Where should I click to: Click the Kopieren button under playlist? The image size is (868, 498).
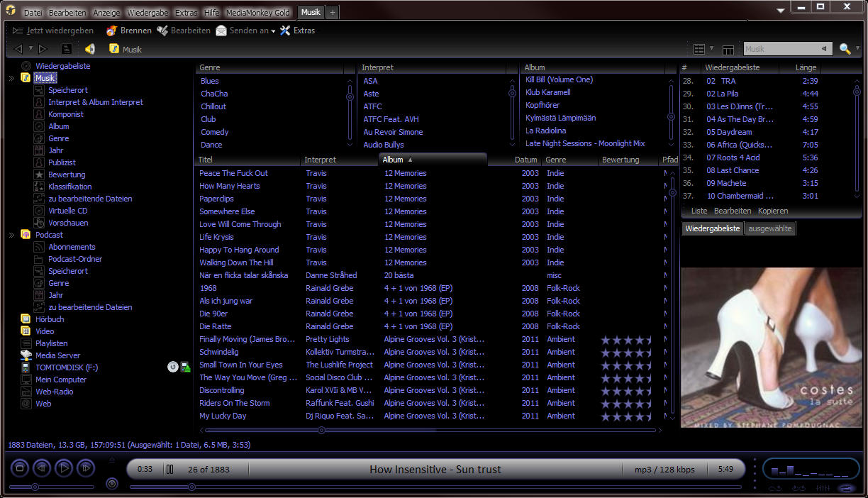pos(773,211)
